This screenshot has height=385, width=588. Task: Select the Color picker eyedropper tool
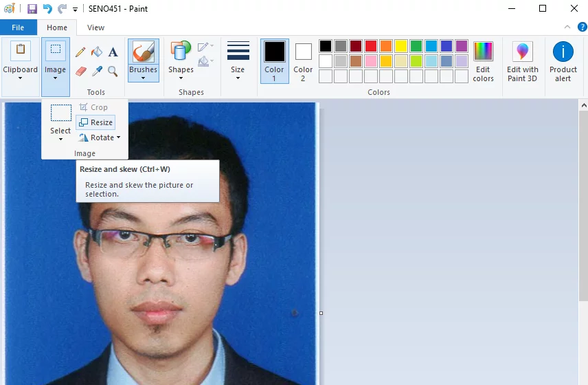click(x=97, y=71)
